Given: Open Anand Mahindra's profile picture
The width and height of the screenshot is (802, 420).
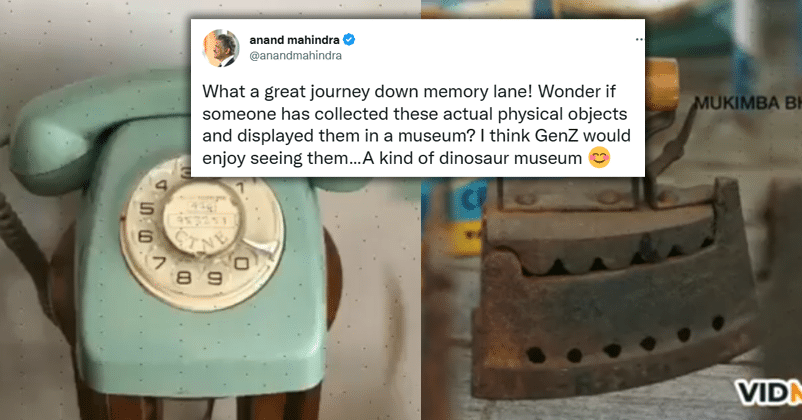Looking at the screenshot, I should (221, 48).
